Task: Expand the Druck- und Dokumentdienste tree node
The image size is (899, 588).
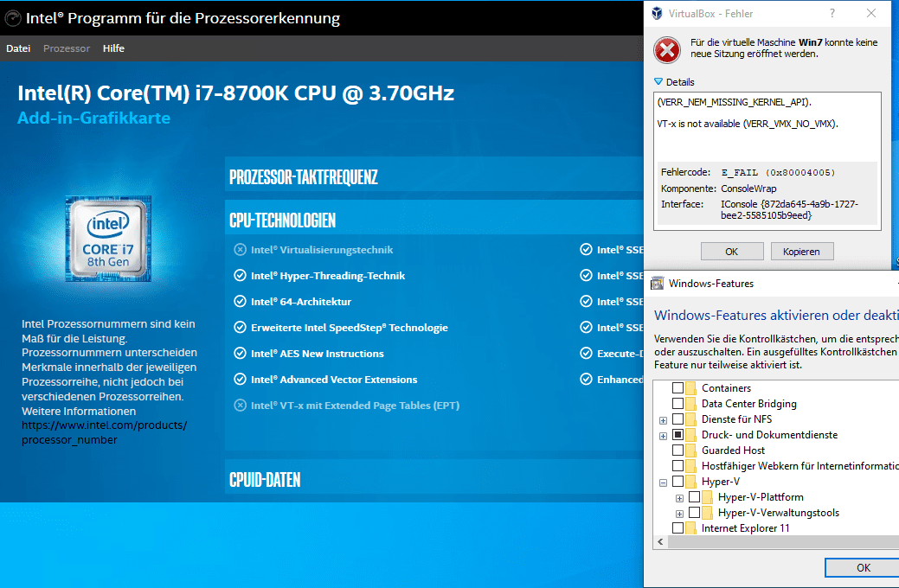Action: coord(664,436)
